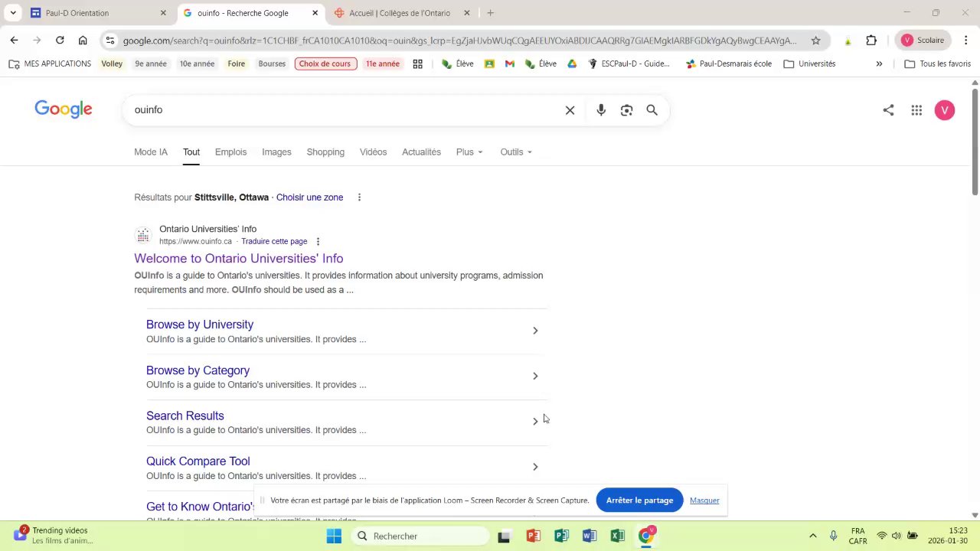Screen dimensions: 980x551
Task: View site information icon in address bar
Action: coord(110,41)
